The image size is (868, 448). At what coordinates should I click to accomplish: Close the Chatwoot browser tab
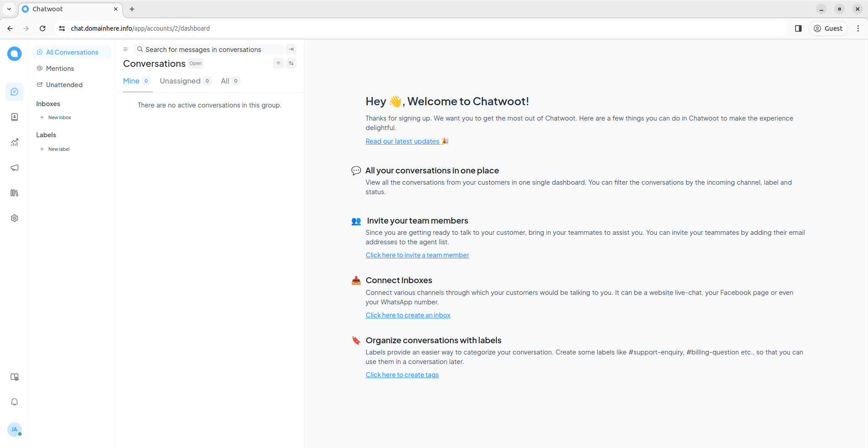click(x=116, y=9)
